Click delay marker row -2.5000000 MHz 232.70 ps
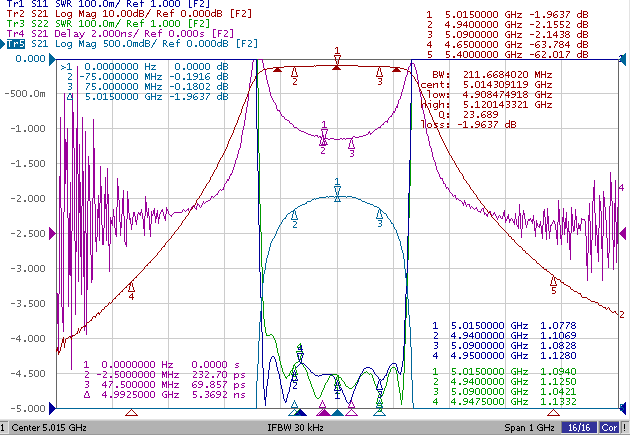 [164, 375]
